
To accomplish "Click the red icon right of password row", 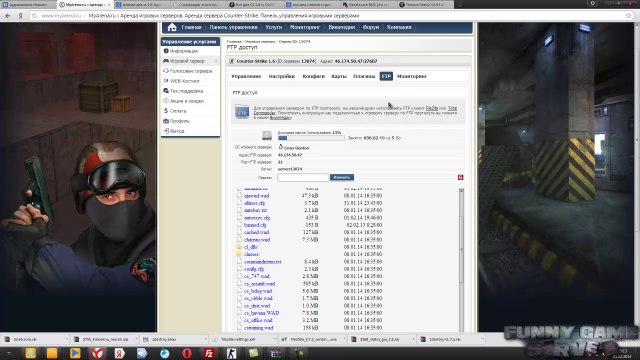I will (x=460, y=177).
